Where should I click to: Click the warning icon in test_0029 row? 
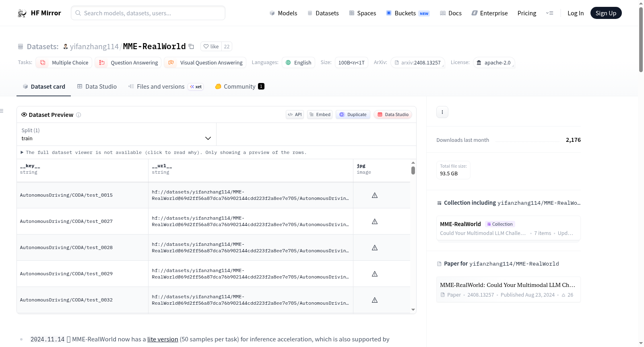375,274
